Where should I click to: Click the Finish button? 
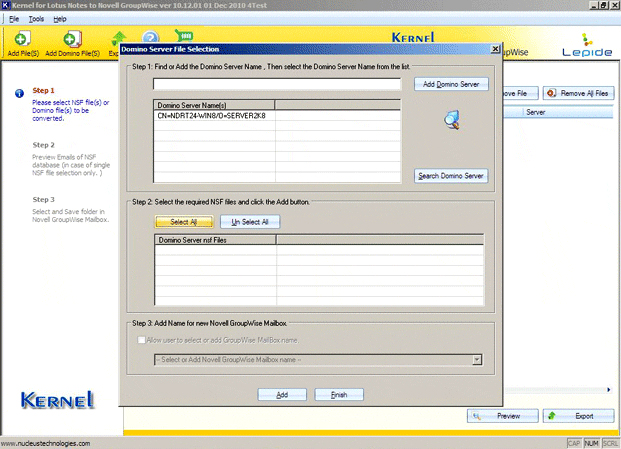click(339, 395)
